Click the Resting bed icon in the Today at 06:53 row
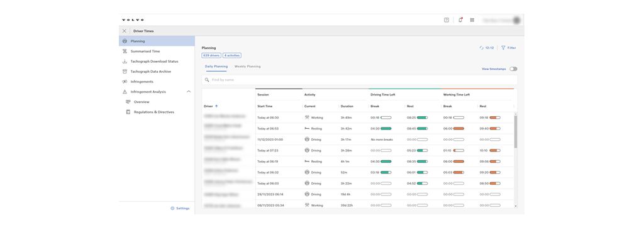Screen dimensions: 644x228 307,128
